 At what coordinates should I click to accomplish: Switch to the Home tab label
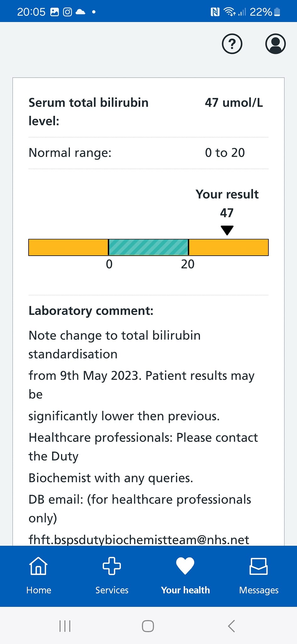click(39, 590)
